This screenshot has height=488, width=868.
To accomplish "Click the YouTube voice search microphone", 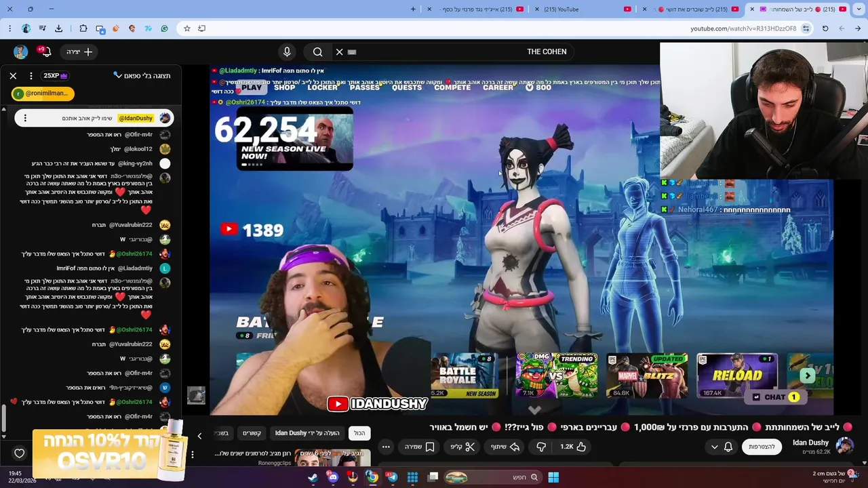I will tap(287, 52).
